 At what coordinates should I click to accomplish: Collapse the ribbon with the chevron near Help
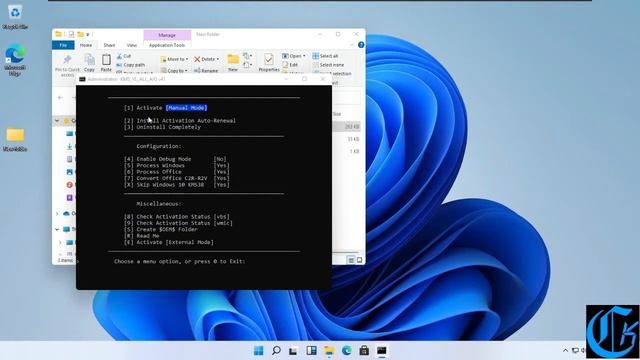[x=352, y=45]
